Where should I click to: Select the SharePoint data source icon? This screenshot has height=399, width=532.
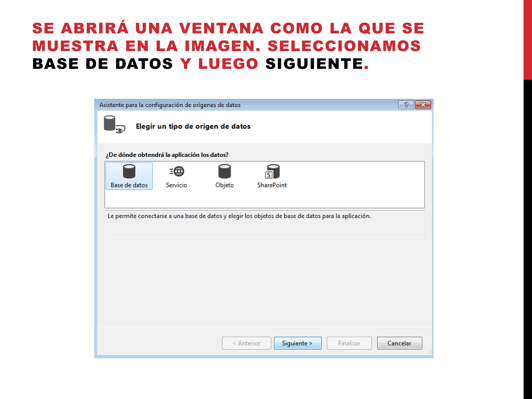272,171
